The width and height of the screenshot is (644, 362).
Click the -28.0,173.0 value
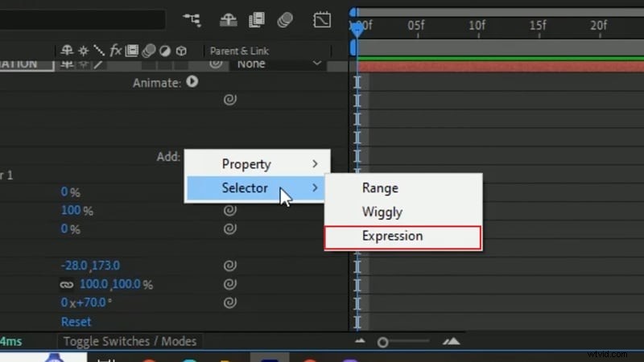tap(90, 265)
